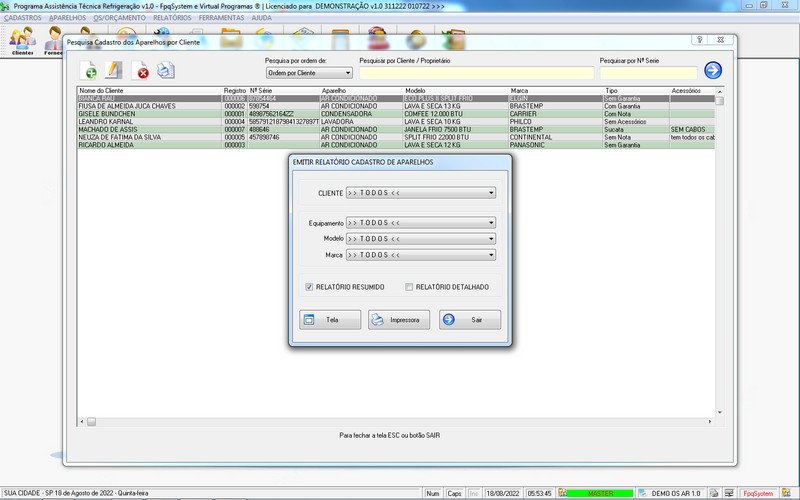800x500 pixels.
Task: Click user icon at status bar end
Action: click(786, 493)
